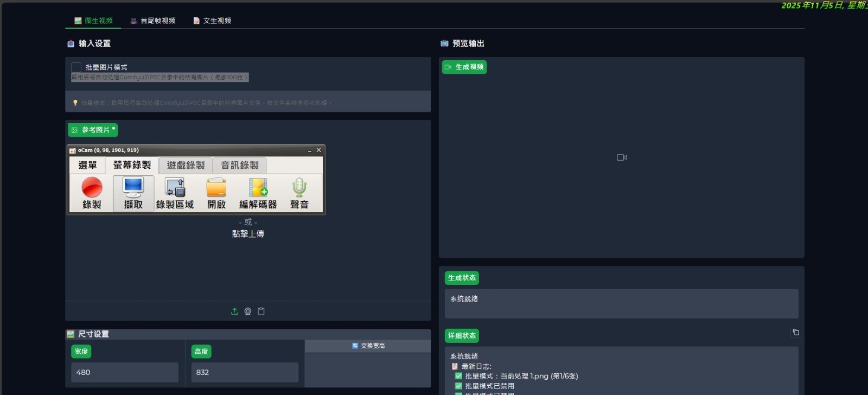Screen dimensions: 868x395
Task: Click the 擷取 capture monitor icon in oCam
Action: pos(133,193)
